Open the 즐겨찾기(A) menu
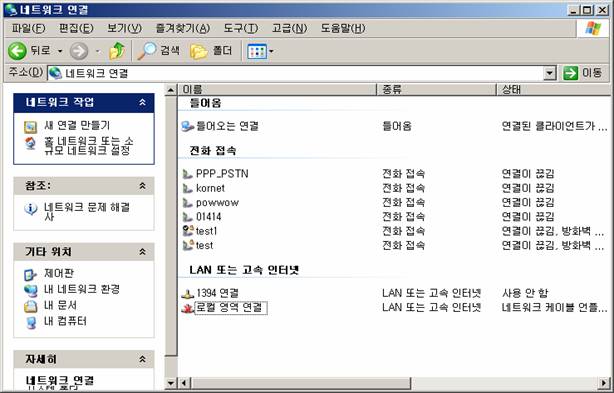The image size is (614, 393). point(183,28)
